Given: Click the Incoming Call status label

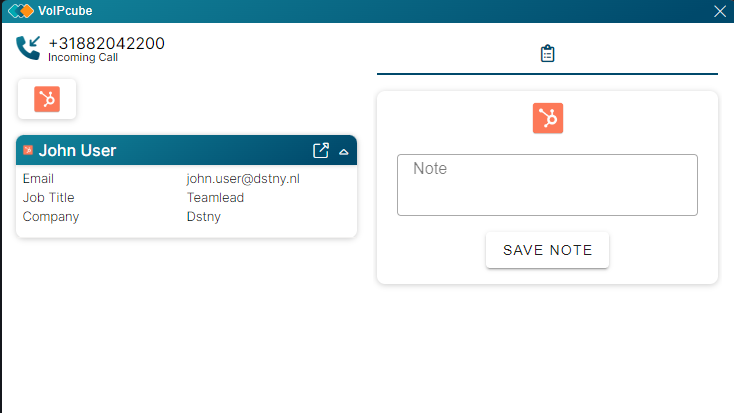Looking at the screenshot, I should coord(83,58).
